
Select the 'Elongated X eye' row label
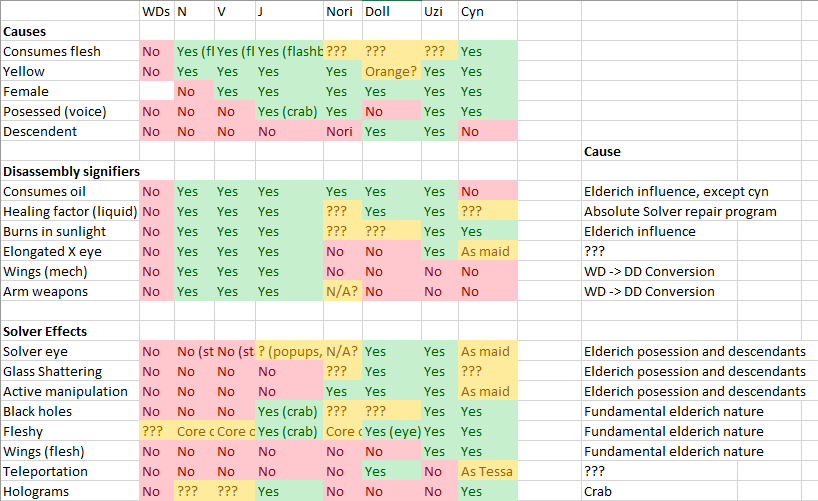pyautogui.click(x=70, y=252)
